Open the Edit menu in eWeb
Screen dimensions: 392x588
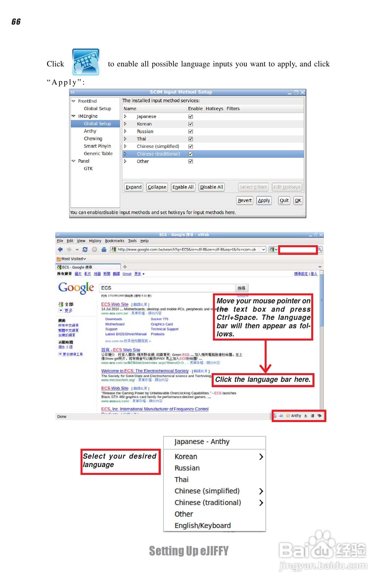click(70, 241)
